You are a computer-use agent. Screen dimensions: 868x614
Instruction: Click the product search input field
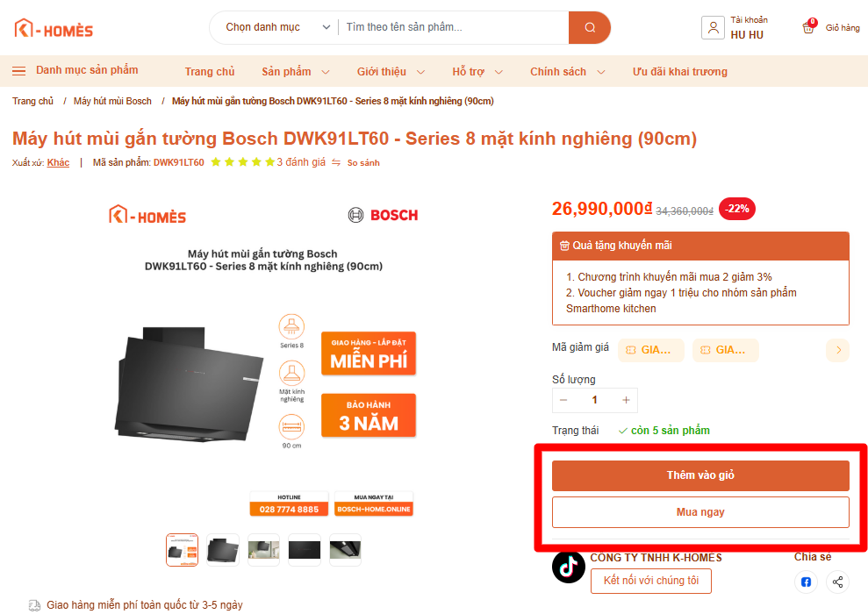click(x=452, y=28)
